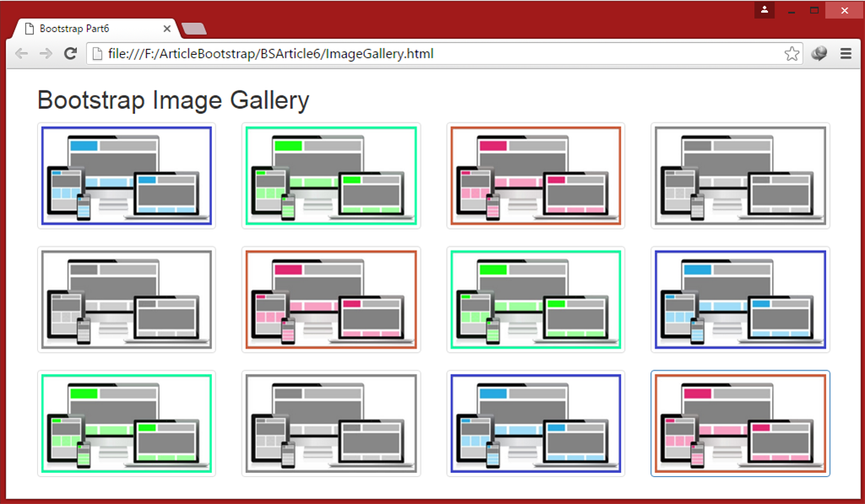Open the pink thumbnail in the second row
This screenshot has height=504, width=865.
click(331, 300)
